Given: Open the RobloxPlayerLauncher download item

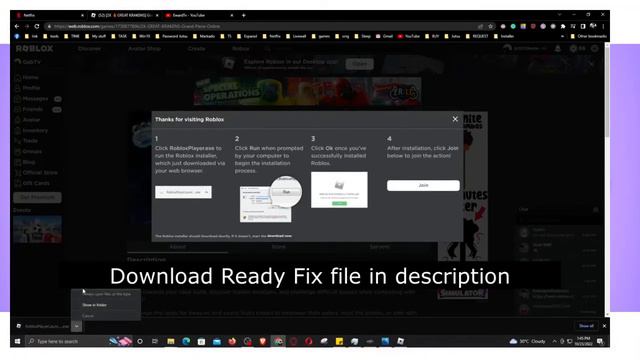Looking at the screenshot, I should (43, 326).
